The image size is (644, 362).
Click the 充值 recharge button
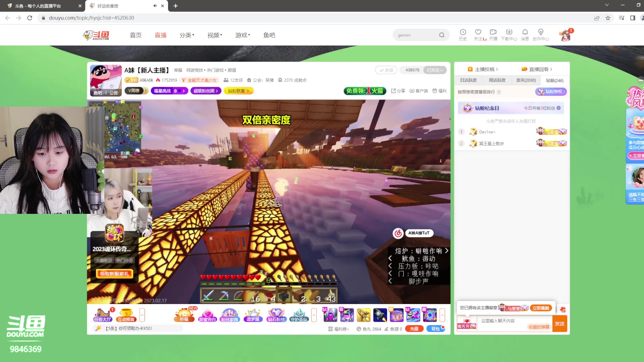point(414,329)
